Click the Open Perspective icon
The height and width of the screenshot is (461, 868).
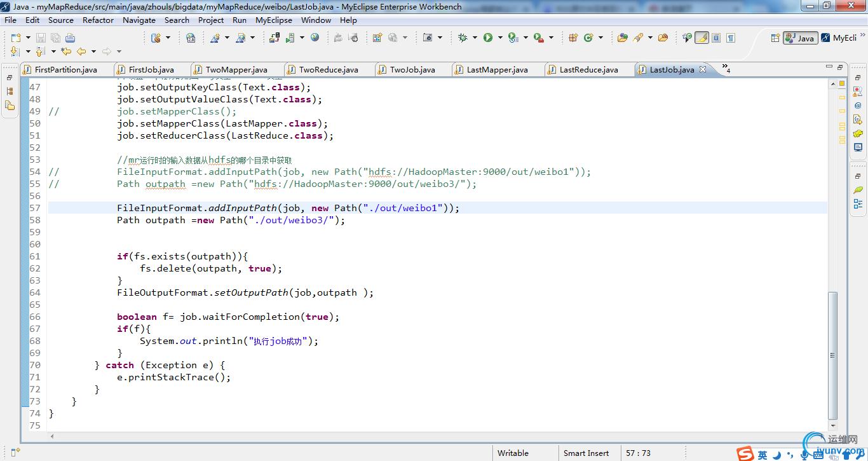click(775, 38)
